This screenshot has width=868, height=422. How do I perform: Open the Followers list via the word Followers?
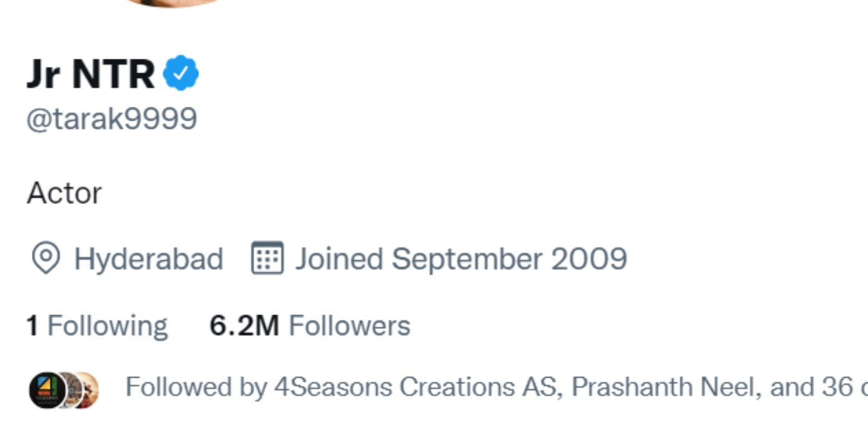(x=349, y=326)
